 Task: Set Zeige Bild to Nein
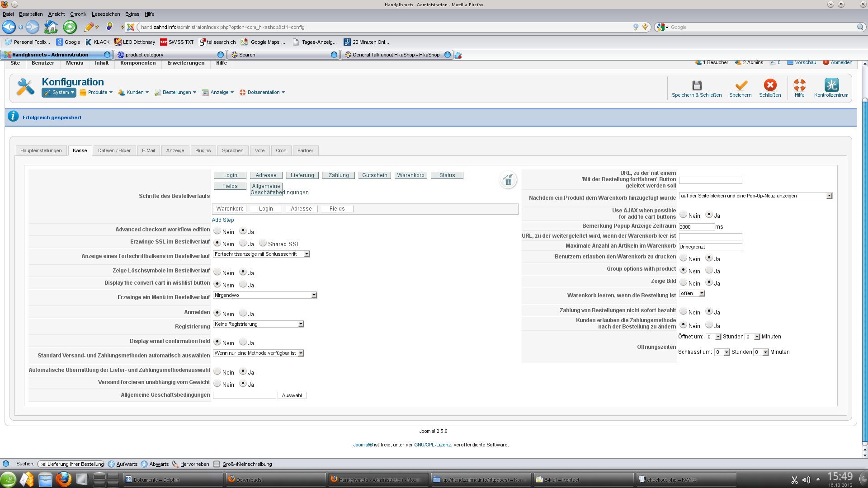pos(684,282)
